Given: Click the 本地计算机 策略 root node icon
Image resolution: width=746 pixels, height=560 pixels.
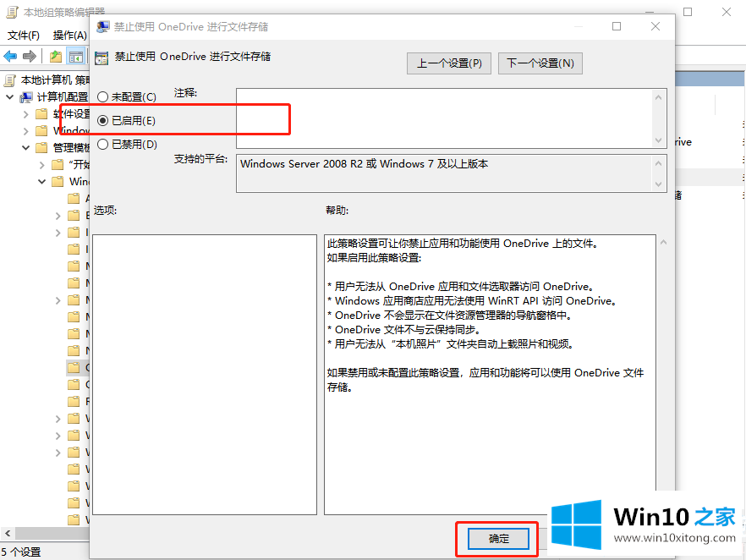Looking at the screenshot, I should pos(10,80).
